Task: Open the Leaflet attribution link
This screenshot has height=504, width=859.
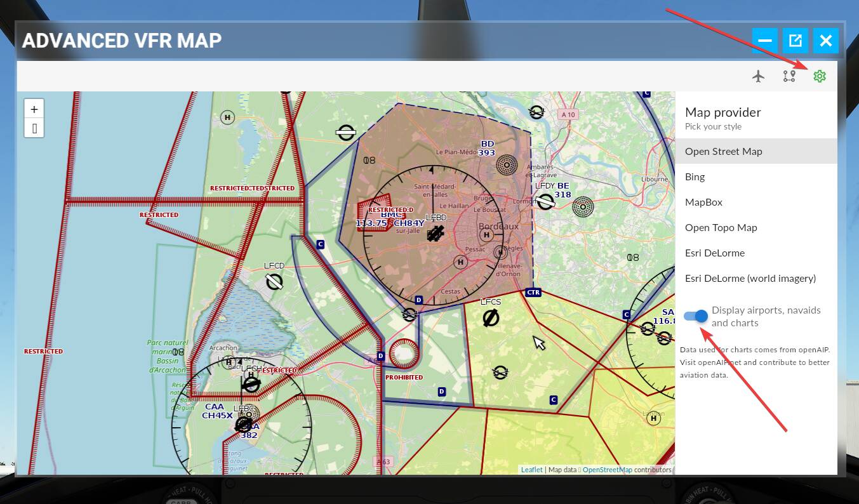Action: 531,470
